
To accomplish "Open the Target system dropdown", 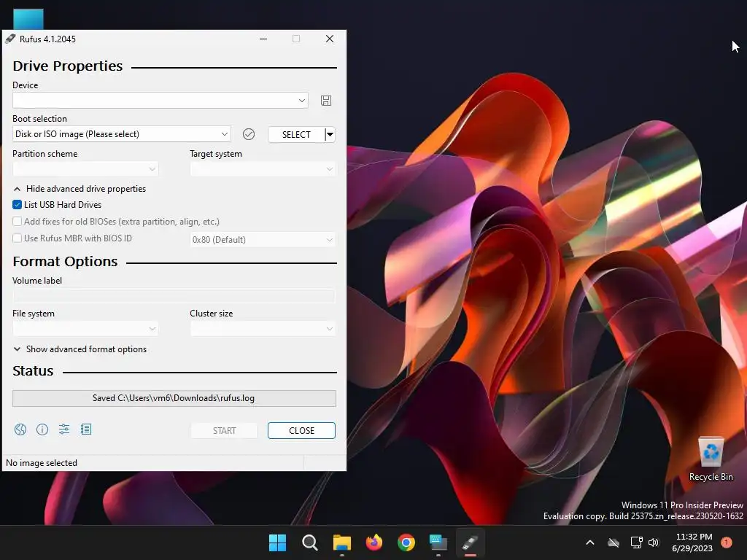I will 263,169.
